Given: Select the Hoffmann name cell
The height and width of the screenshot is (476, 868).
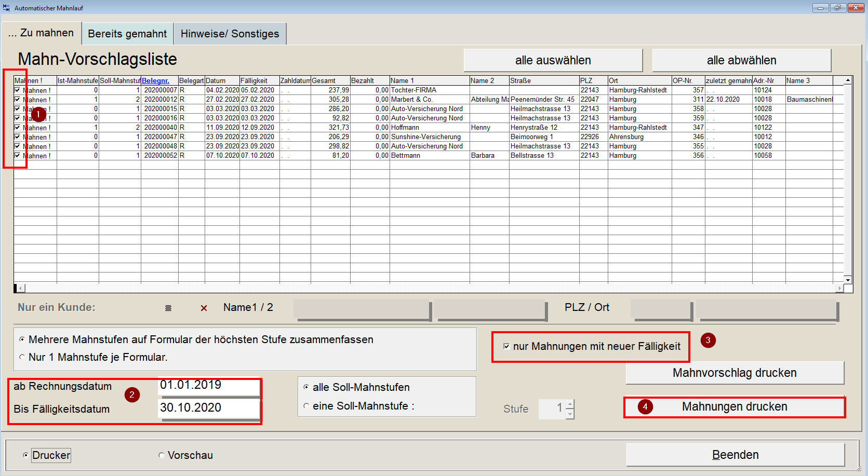Looking at the screenshot, I should (x=430, y=128).
